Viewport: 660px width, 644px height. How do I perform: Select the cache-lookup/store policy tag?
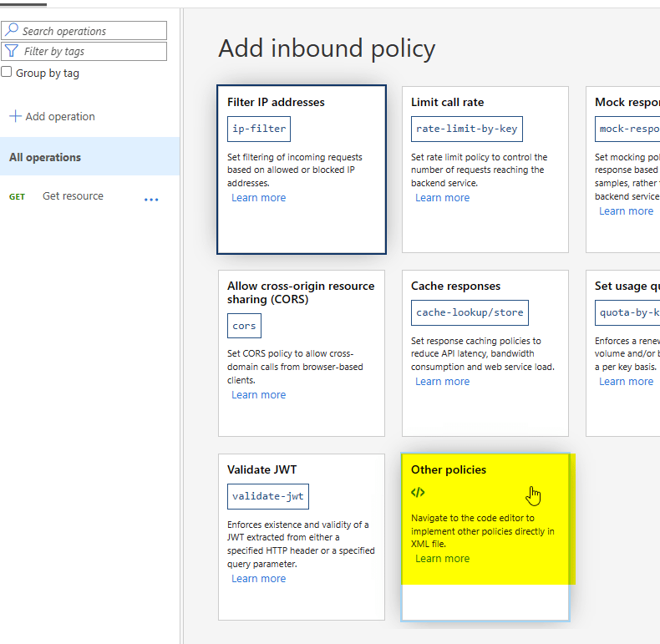470,313
